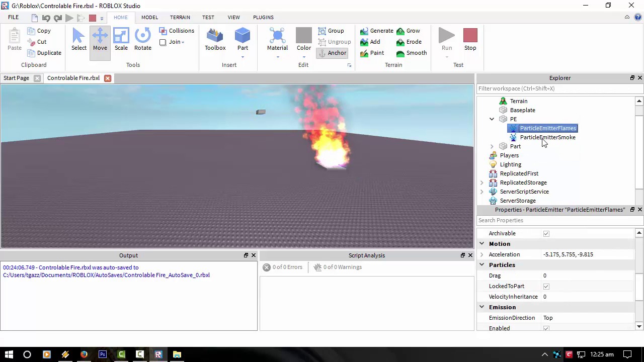The height and width of the screenshot is (362, 644).
Task: Cut the selected object
Action: [x=37, y=42]
